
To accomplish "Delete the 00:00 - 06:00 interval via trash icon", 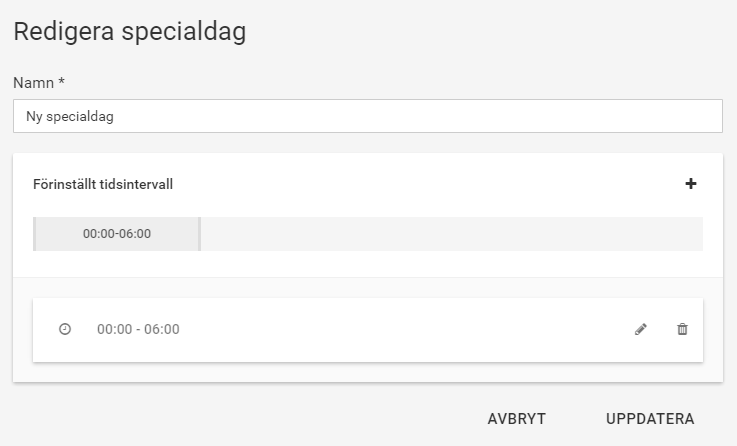I will (682, 329).
